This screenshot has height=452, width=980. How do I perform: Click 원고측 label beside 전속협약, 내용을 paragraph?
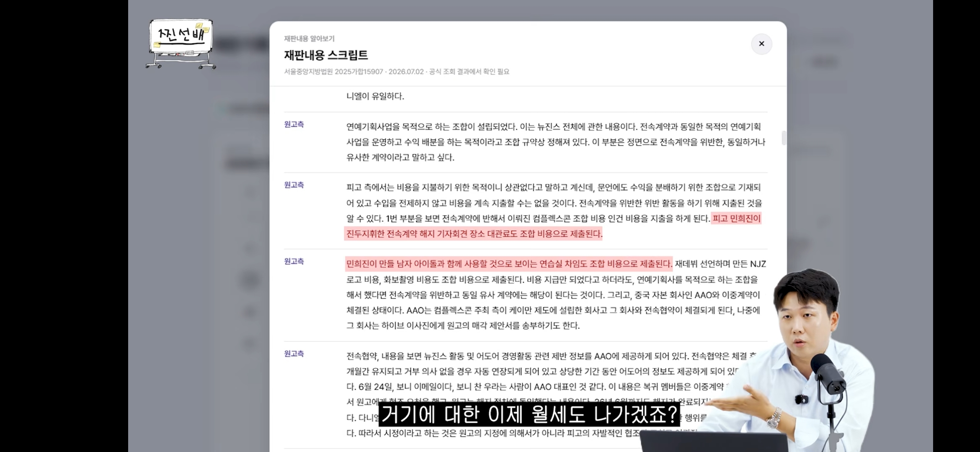(x=294, y=354)
